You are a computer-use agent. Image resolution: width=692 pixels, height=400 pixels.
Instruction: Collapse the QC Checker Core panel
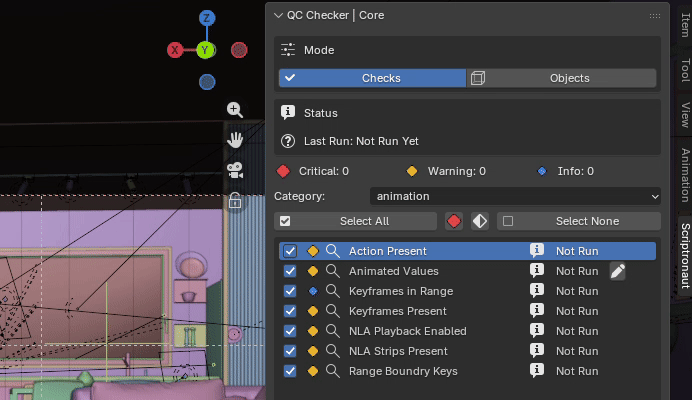[x=278, y=15]
